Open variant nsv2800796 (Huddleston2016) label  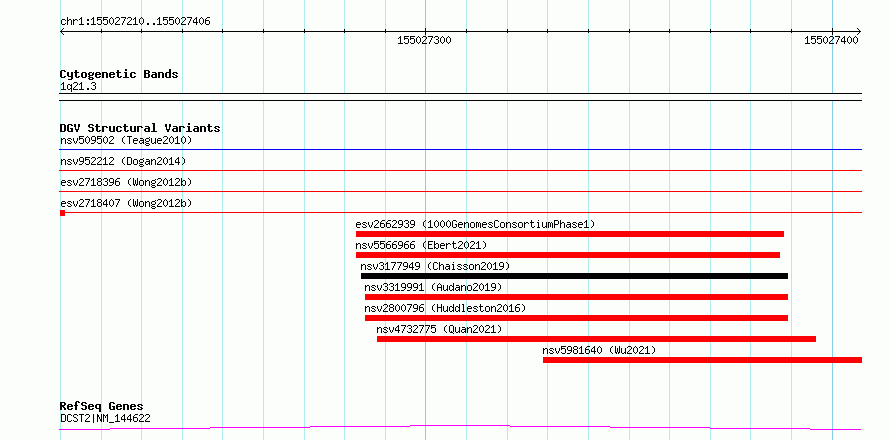point(445,308)
